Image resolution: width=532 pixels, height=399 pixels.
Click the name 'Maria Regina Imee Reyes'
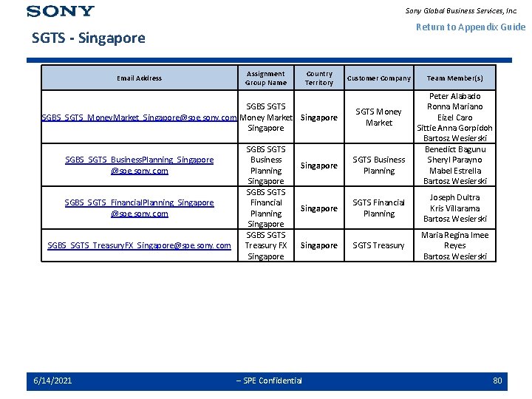454,240
